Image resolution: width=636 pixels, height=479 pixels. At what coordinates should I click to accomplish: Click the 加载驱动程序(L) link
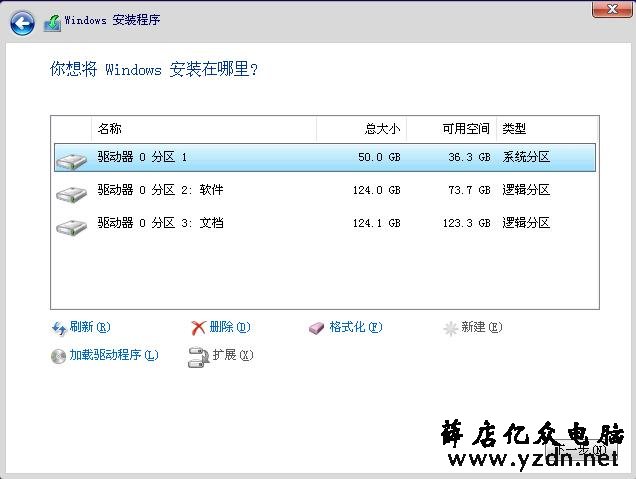114,355
